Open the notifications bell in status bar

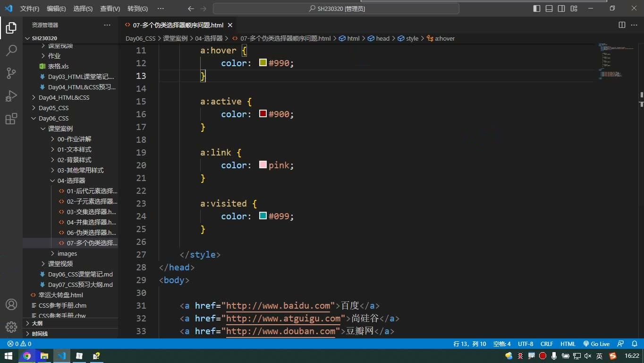coord(634,344)
